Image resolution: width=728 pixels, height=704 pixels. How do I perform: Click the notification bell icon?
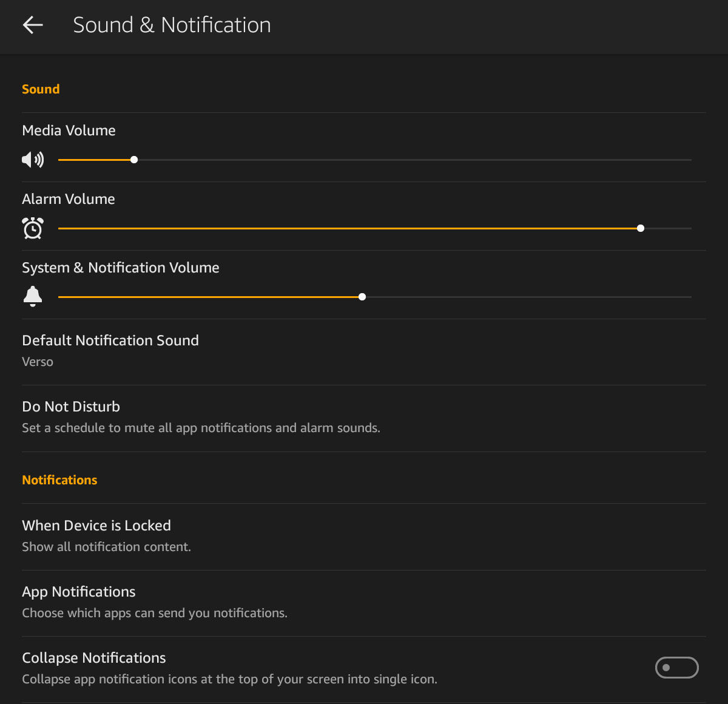click(x=33, y=296)
